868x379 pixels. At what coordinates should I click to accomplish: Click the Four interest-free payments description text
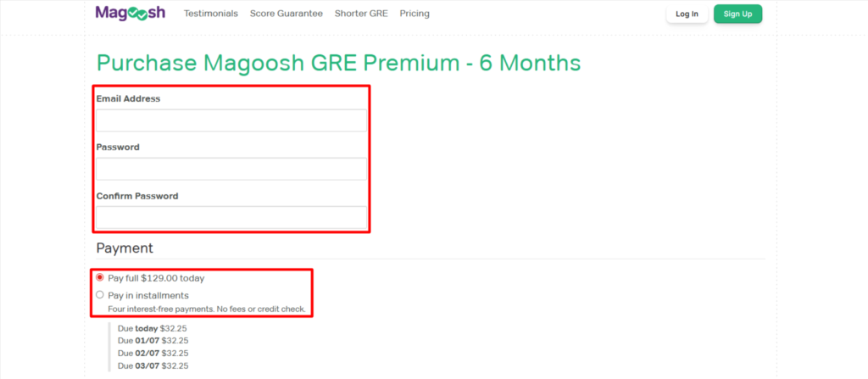[206, 309]
